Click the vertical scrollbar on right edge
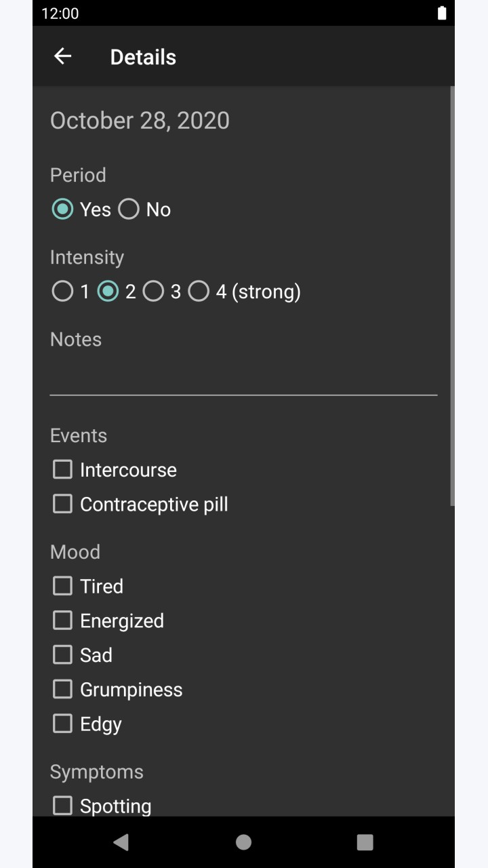The image size is (488, 868). (x=452, y=296)
